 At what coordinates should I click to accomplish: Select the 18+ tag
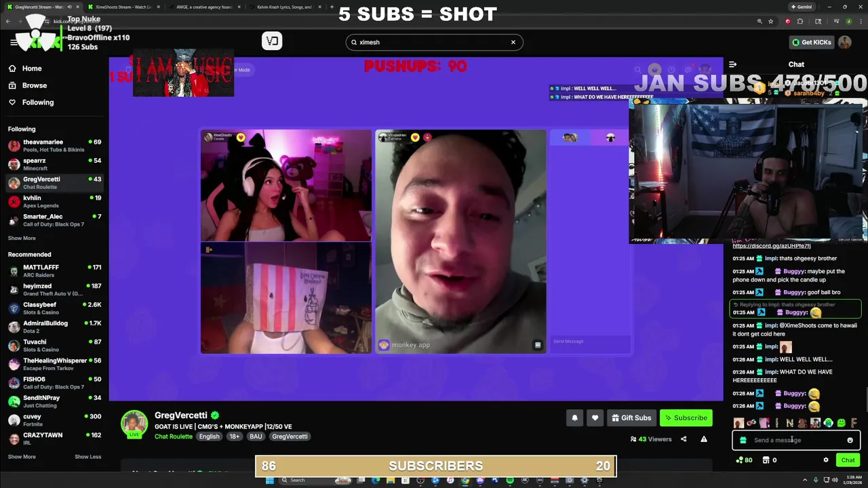tap(235, 436)
